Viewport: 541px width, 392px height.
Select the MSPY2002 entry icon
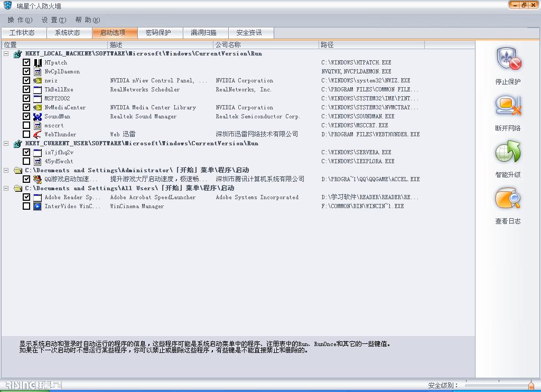tap(38, 98)
